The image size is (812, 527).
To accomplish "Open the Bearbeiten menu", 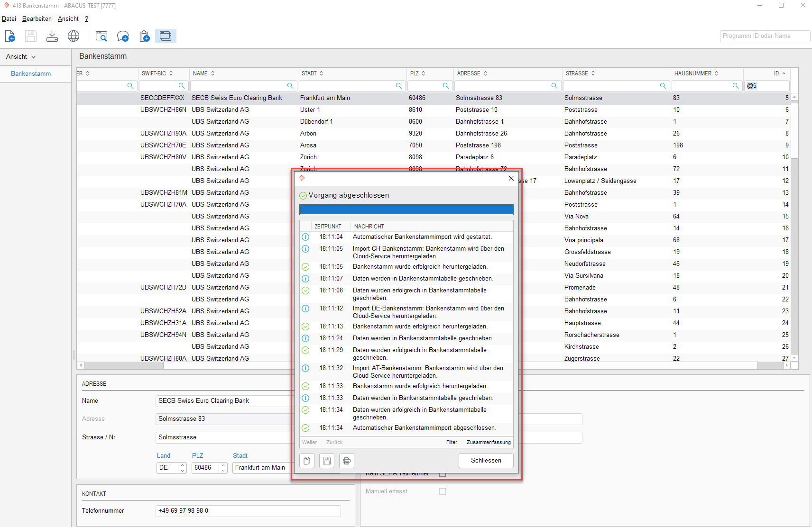I will coord(37,19).
